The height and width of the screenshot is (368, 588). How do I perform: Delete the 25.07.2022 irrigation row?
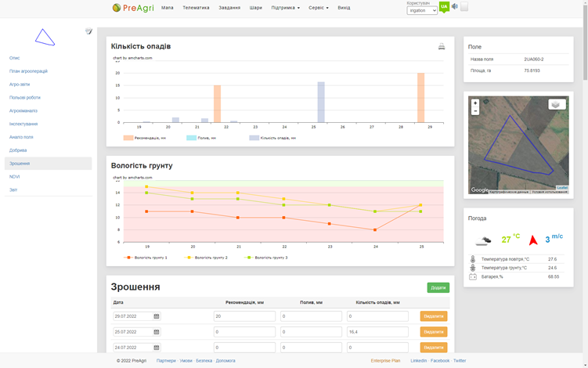433,332
